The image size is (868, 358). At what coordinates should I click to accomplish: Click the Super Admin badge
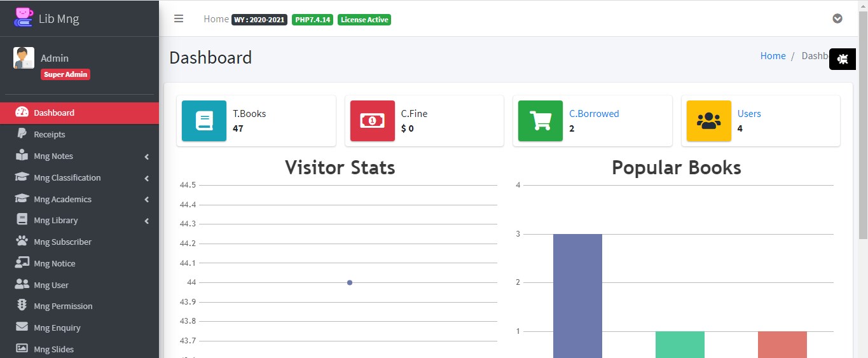click(65, 74)
